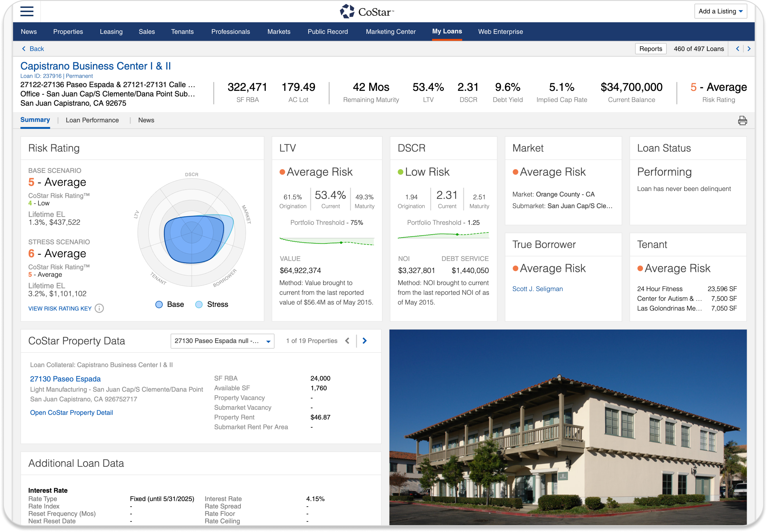Viewport: 767px width, 532px height.
Task: Toggle Stress scenario legend marker
Action: coord(199,304)
